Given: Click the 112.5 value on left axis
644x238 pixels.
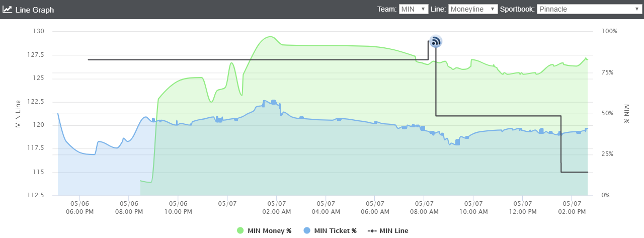Looking at the screenshot, I should (x=36, y=195).
